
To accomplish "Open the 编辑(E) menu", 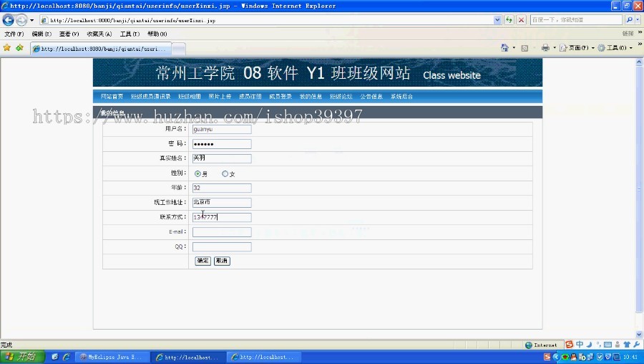I will [42, 34].
